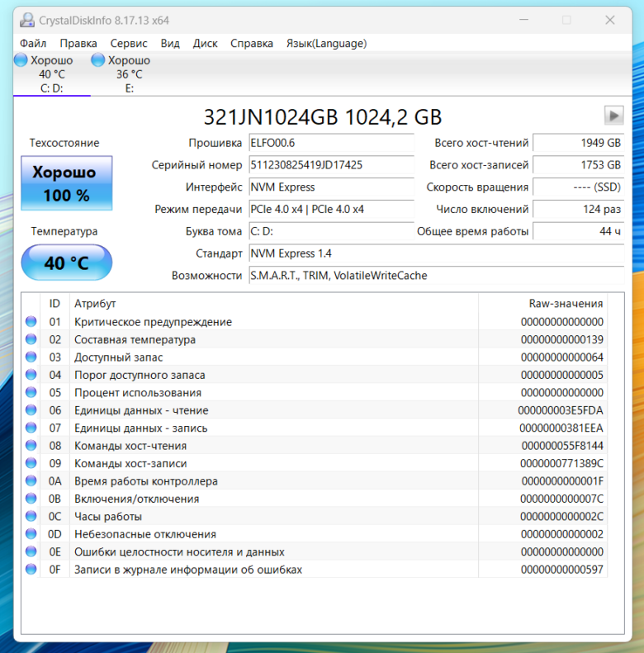Click the CrystalDiskInfo app icon in title bar

[x=27, y=21]
